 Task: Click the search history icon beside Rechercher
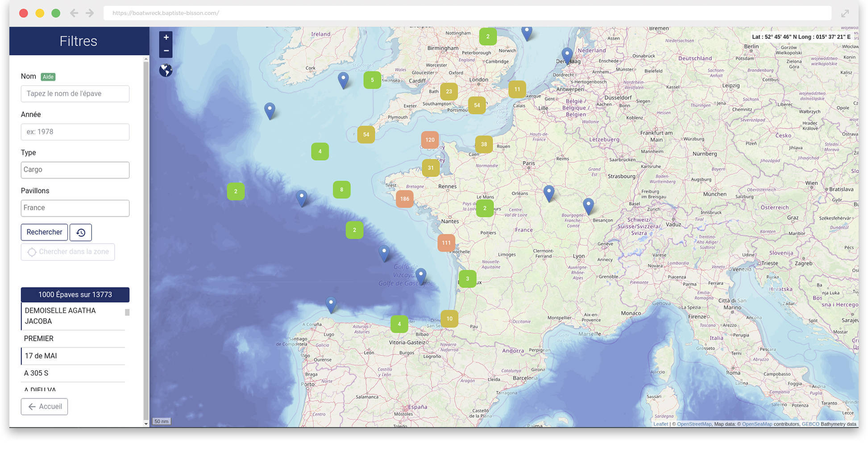click(x=80, y=232)
